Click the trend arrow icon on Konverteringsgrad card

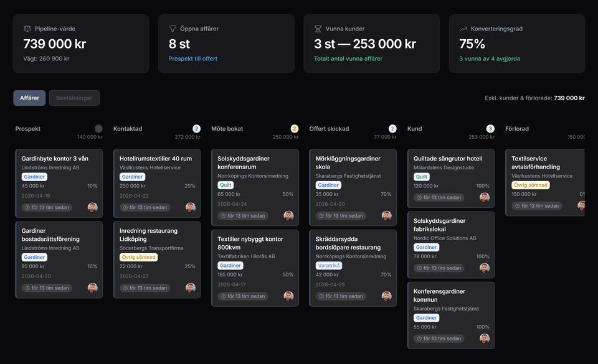coord(463,28)
